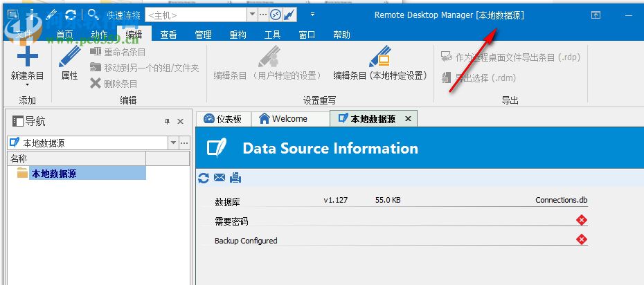The height and width of the screenshot is (285, 644).
Task: Click the red X beside 需要密码
Action: tap(582, 220)
